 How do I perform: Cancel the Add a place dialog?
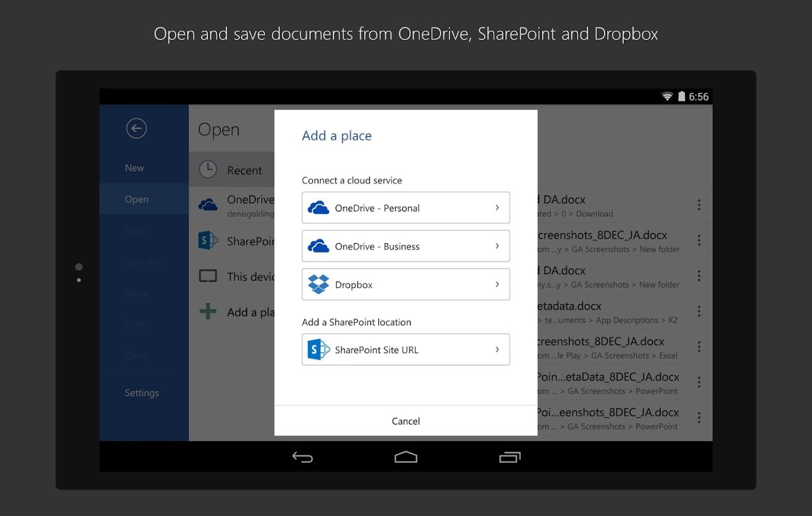click(405, 420)
